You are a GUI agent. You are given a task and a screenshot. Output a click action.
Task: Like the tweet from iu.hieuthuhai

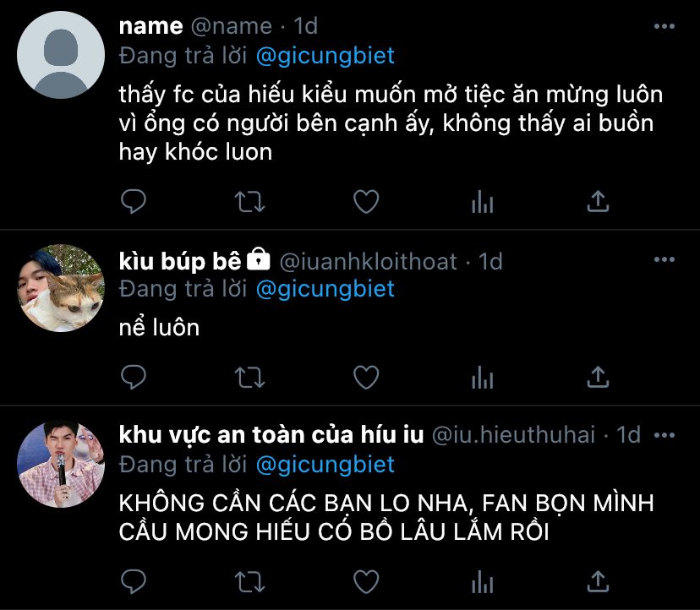(365, 580)
